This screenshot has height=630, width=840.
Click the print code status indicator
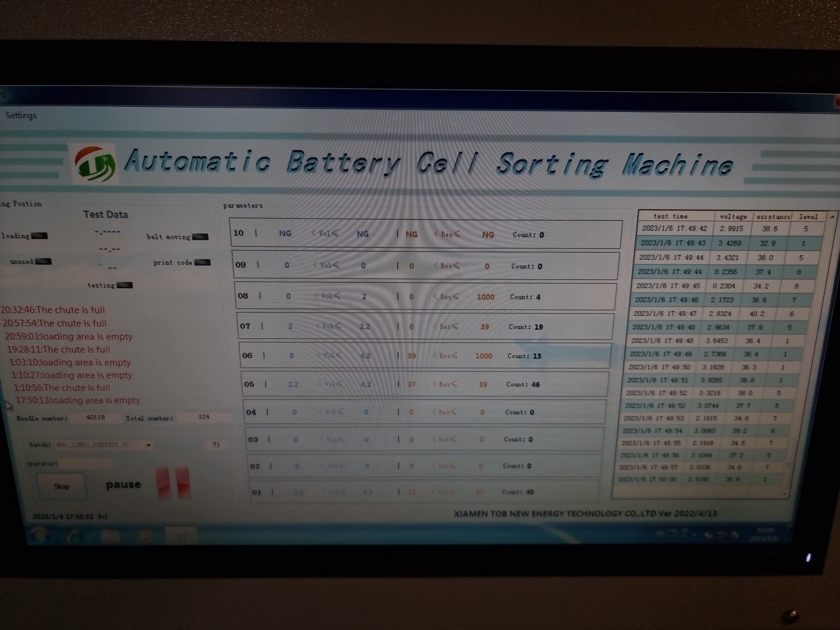(203, 262)
